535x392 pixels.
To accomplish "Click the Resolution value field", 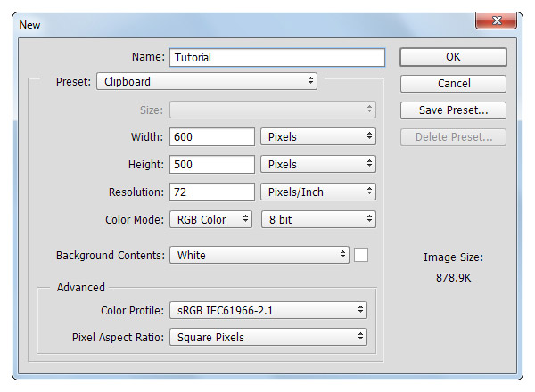I will click(212, 192).
